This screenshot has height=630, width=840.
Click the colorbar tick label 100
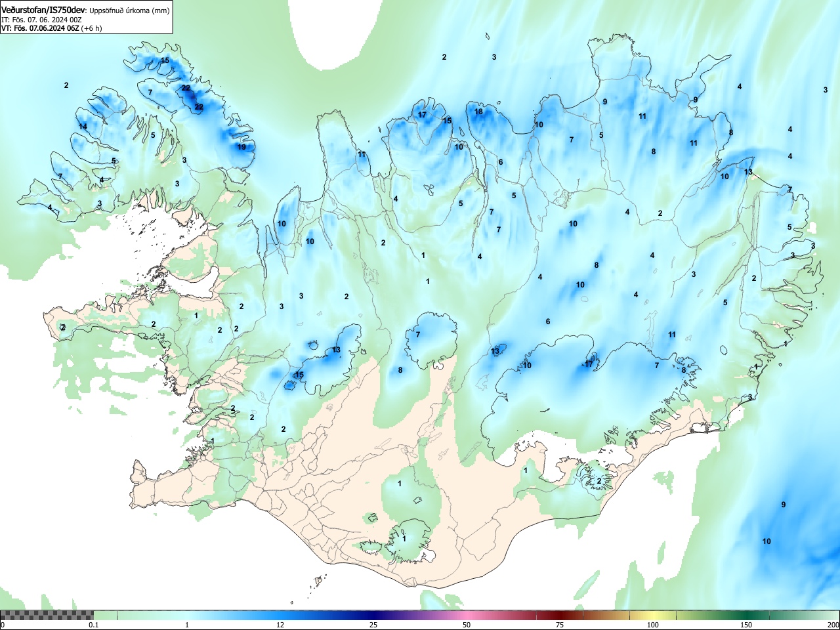tap(653, 625)
